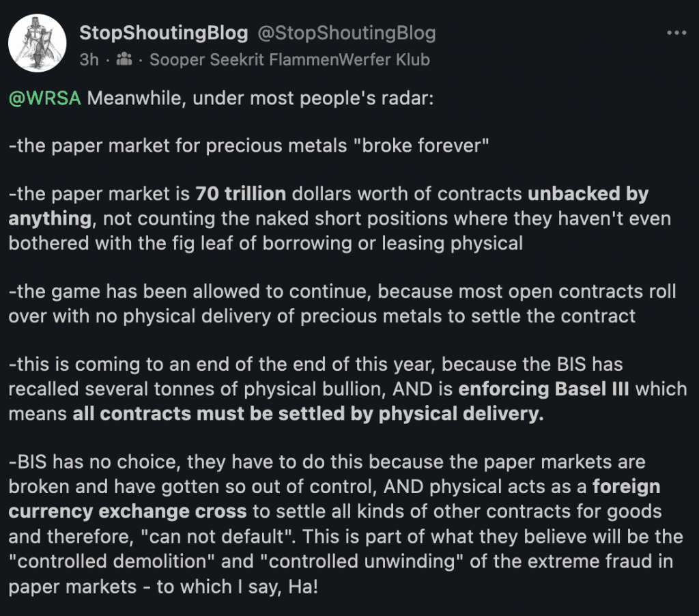Click the bold "unbacked by" phrase
Screen dimensions: 699x616
pos(588,194)
